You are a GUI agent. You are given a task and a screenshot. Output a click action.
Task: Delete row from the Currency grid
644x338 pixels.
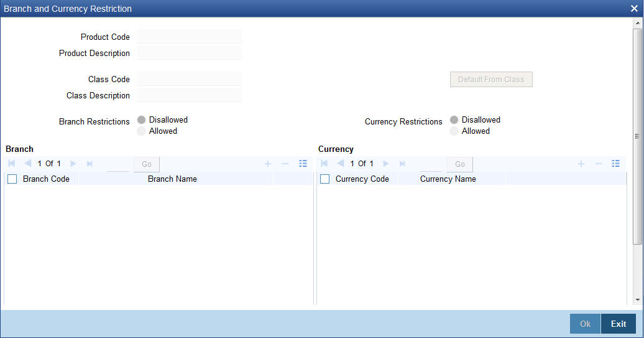599,164
